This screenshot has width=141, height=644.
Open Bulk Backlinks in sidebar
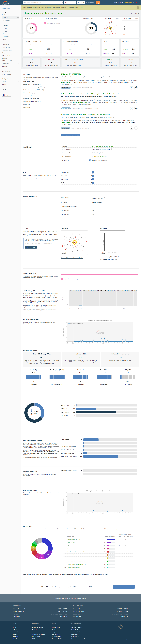6,56
